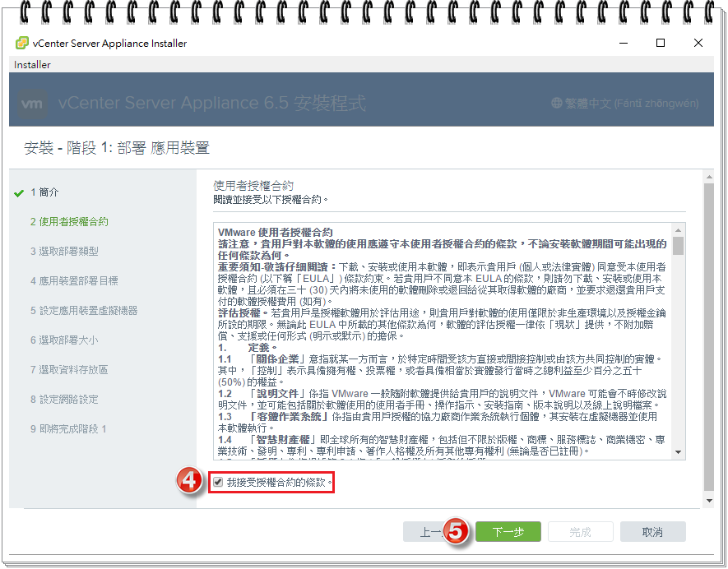Click the 評估授權 paragraph
The width and height of the screenshot is (728, 569).
[x=442, y=325]
